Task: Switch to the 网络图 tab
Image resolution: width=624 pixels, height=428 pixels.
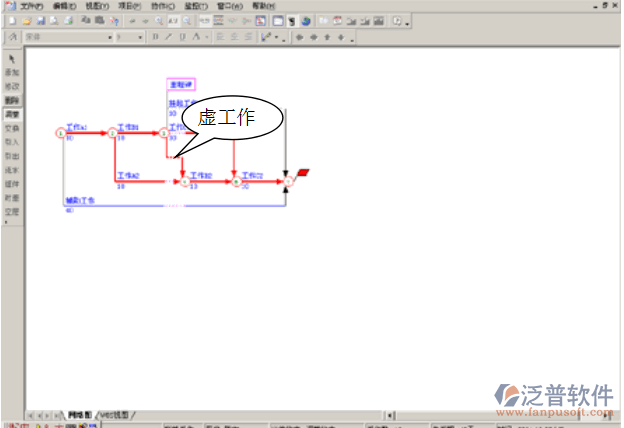Action: point(80,414)
